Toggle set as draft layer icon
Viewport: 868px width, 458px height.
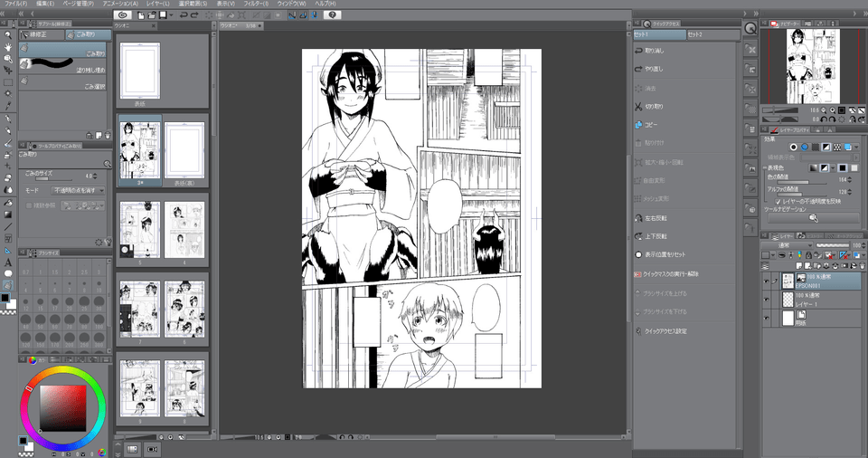[799, 255]
